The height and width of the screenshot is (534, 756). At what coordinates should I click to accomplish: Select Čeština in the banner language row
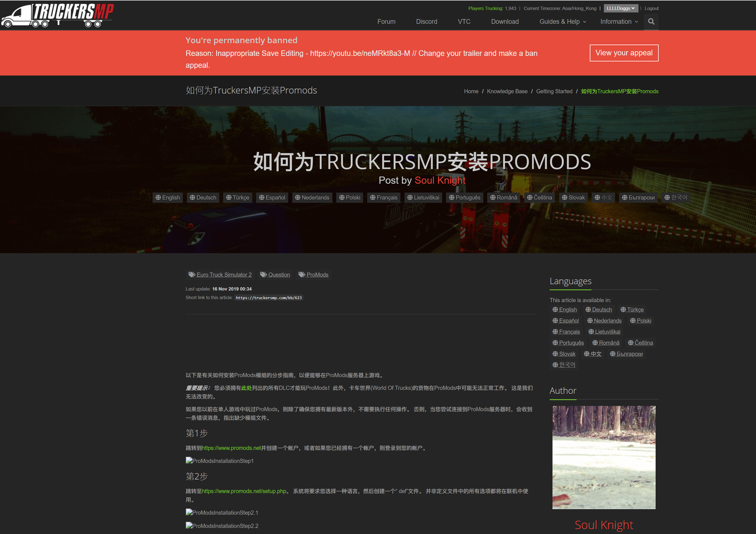(540, 197)
